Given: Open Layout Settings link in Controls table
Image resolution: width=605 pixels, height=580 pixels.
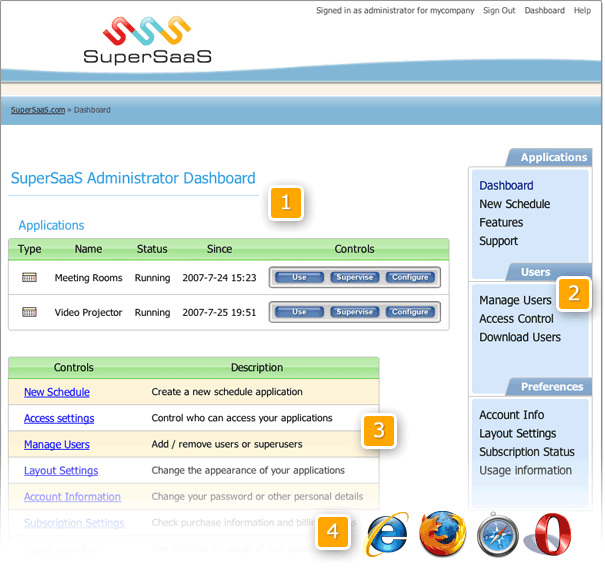Looking at the screenshot, I should point(61,471).
